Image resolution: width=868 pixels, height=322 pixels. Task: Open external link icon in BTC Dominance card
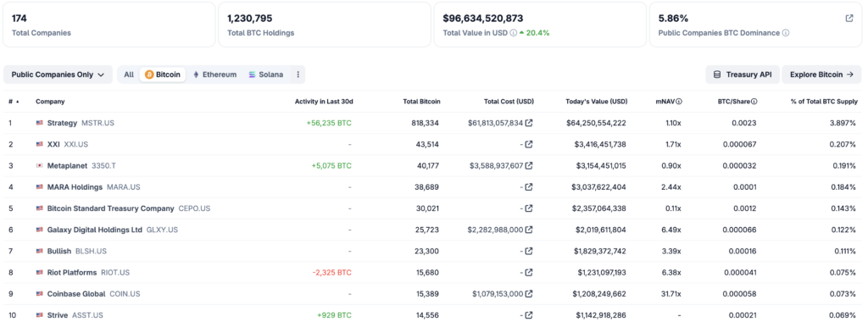click(x=849, y=19)
